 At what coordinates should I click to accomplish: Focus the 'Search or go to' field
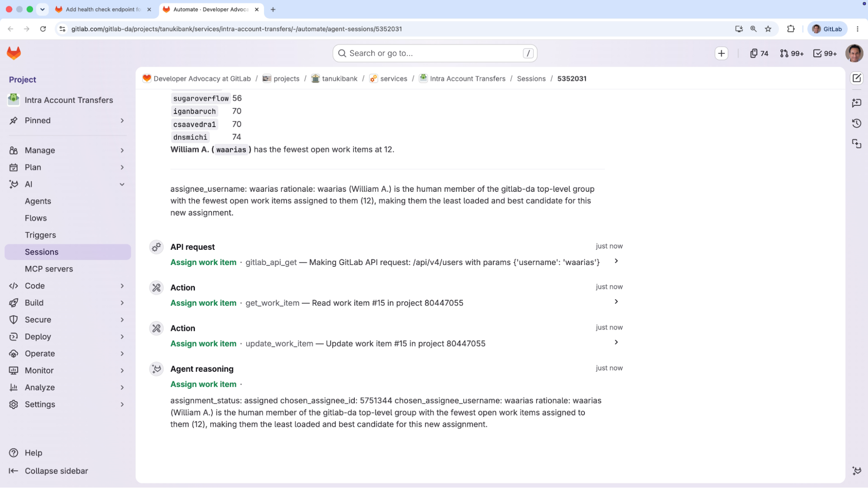(435, 53)
